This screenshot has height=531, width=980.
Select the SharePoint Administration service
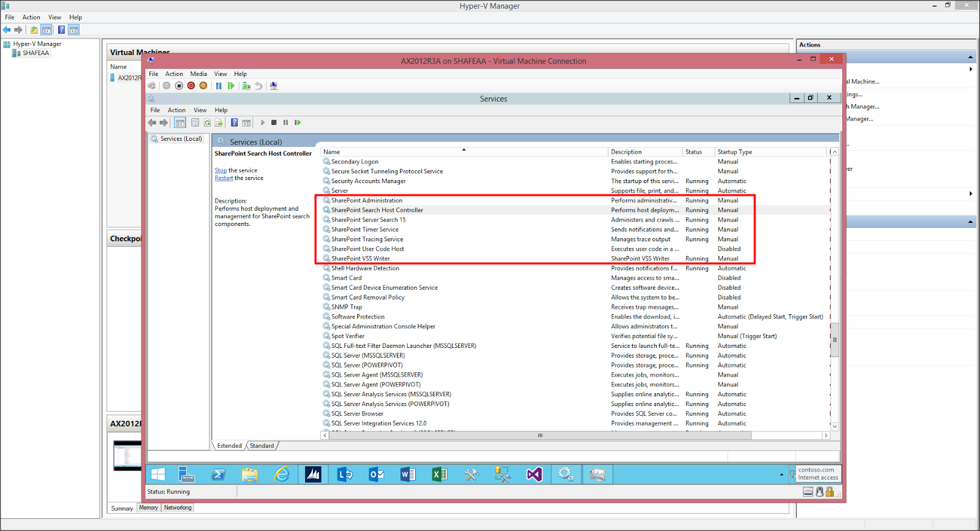[576, 200]
